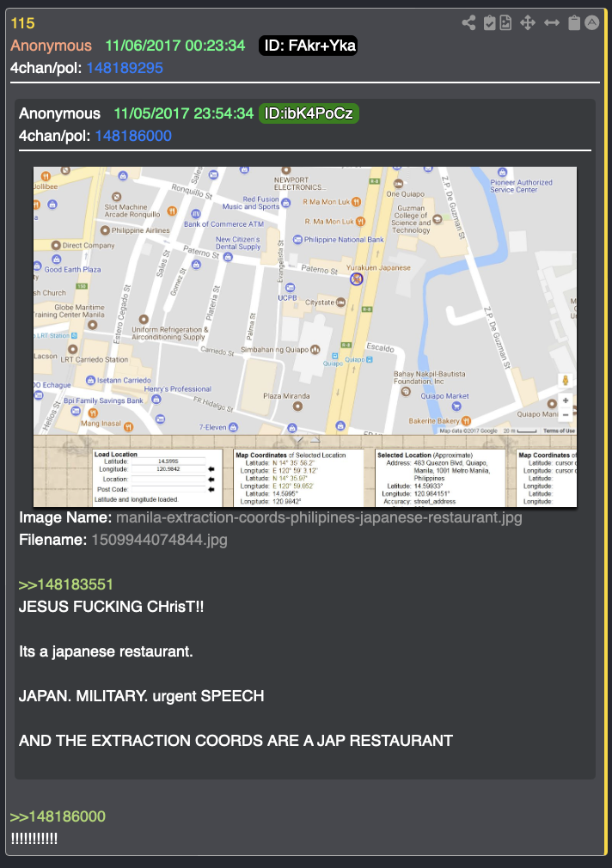Click the orange Anonymous poster name

[51, 46]
